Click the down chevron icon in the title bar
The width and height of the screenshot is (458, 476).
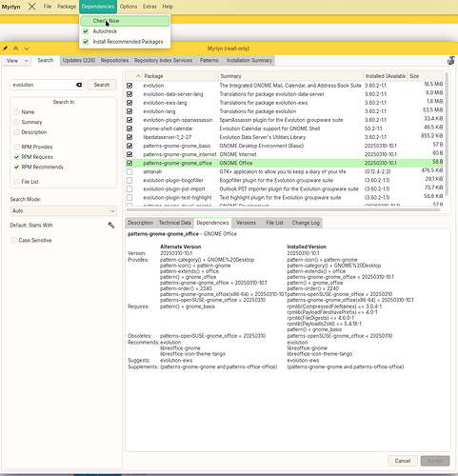point(27,49)
